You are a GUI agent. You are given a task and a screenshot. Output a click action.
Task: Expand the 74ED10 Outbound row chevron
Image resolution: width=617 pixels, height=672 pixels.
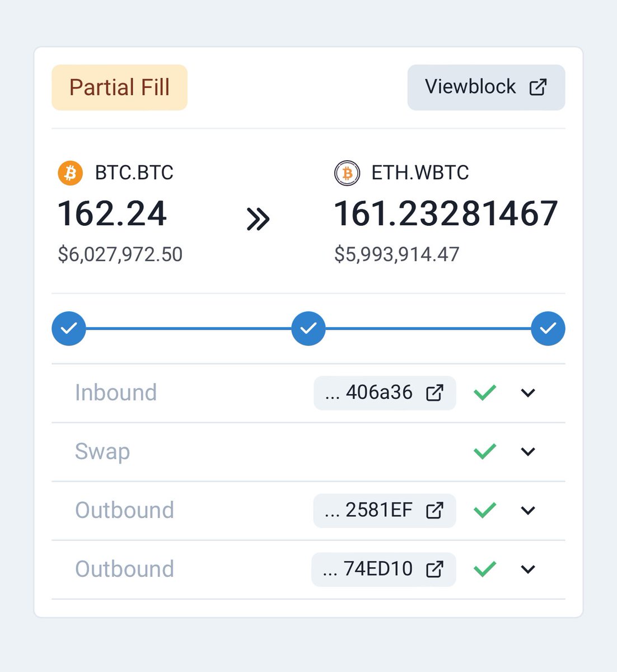point(528,570)
